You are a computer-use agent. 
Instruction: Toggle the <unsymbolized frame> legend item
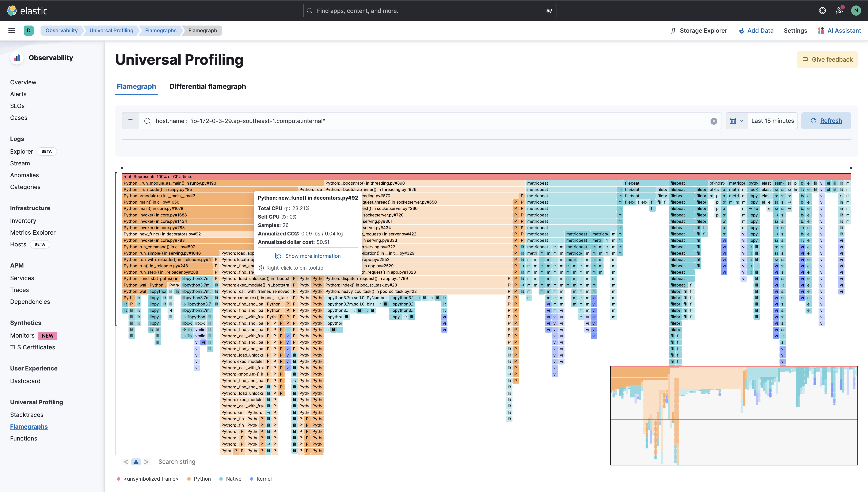(148, 479)
